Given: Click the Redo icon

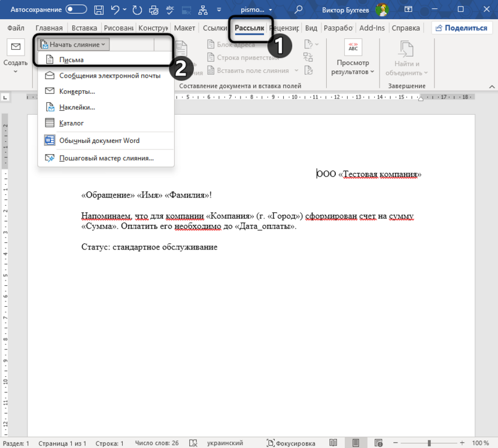Looking at the screenshot, I should [x=137, y=10].
